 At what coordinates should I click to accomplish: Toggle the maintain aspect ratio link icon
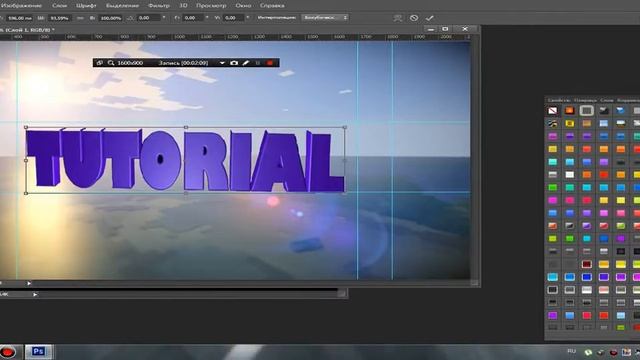[x=80, y=18]
